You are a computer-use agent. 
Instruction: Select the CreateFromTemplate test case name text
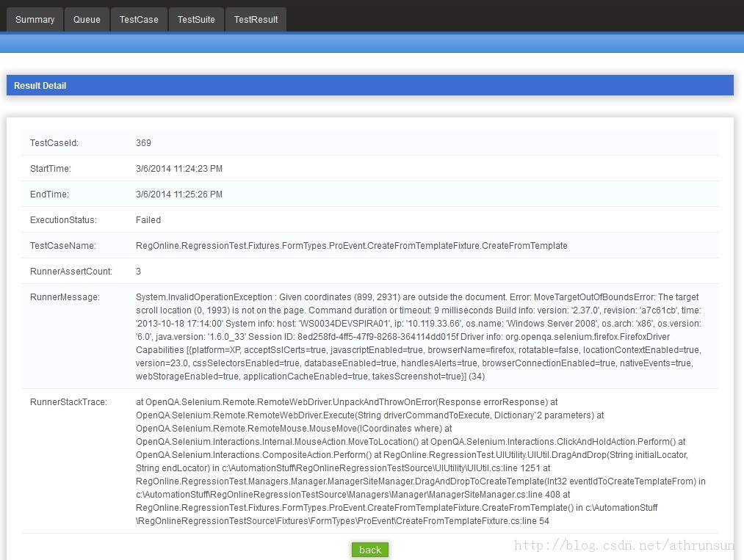point(351,246)
